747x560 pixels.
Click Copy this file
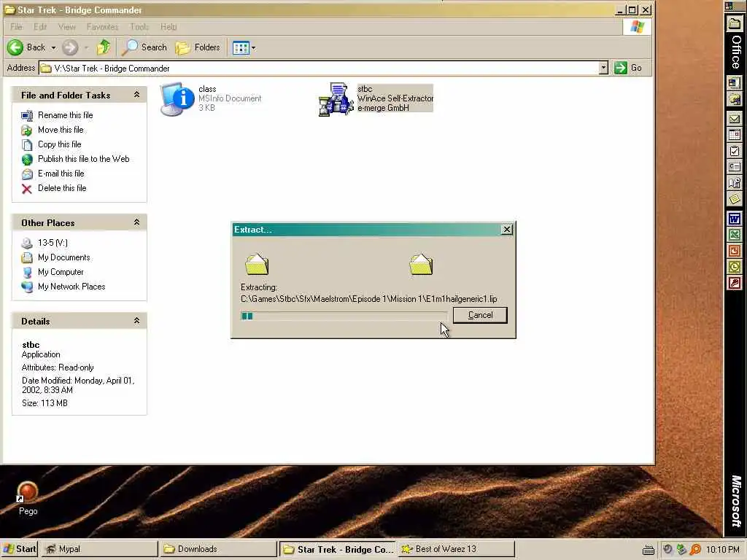click(x=60, y=144)
